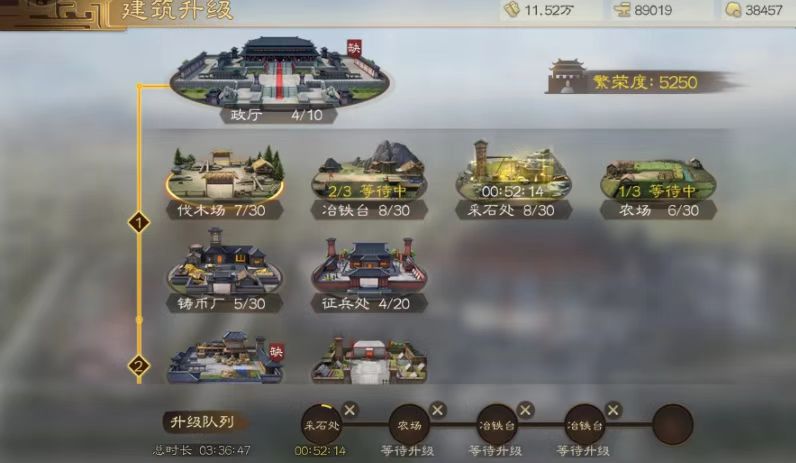This screenshot has width=796, height=463.
Task: Jump to tier 2 diamond marker
Action: (139, 366)
